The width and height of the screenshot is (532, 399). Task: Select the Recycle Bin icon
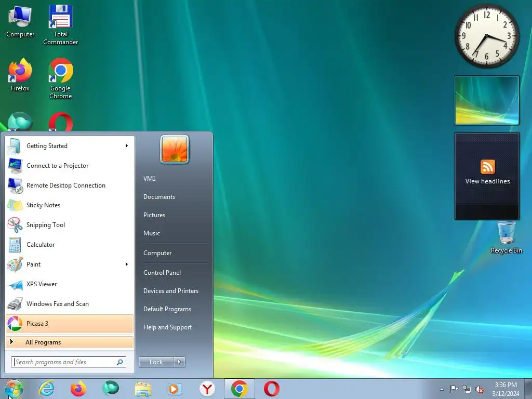pyautogui.click(x=506, y=237)
